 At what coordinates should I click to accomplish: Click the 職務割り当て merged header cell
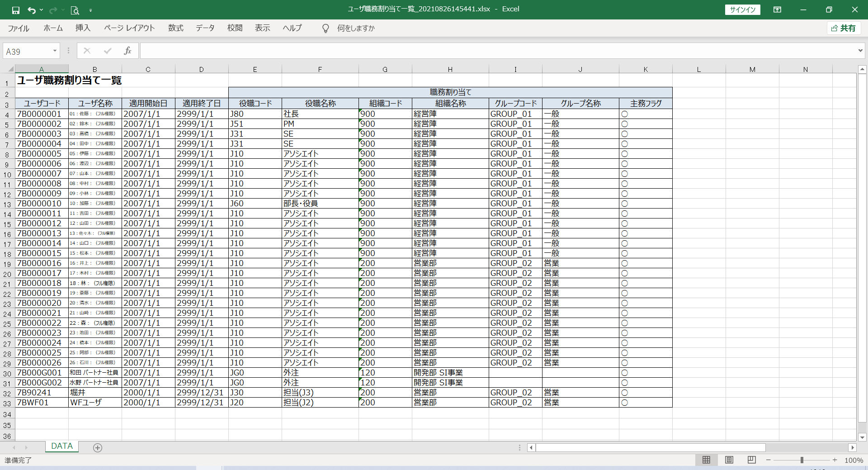pos(450,92)
